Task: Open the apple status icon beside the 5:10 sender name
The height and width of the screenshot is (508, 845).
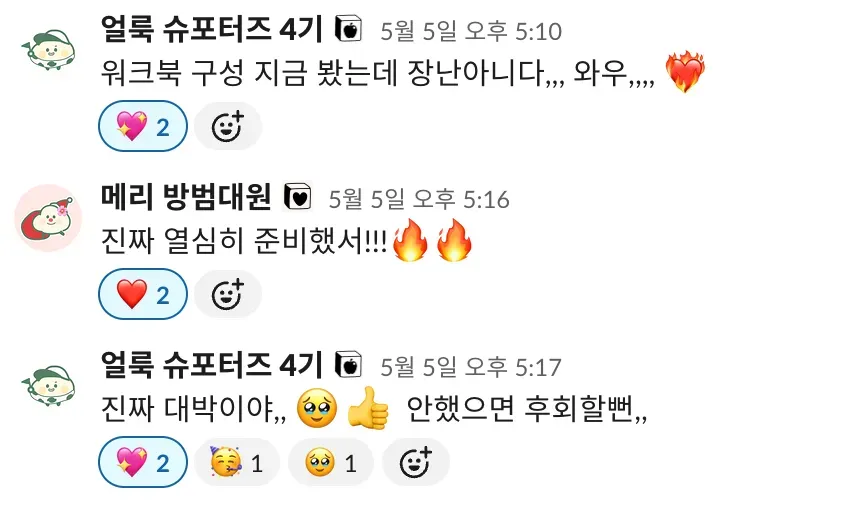Action: click(x=348, y=29)
